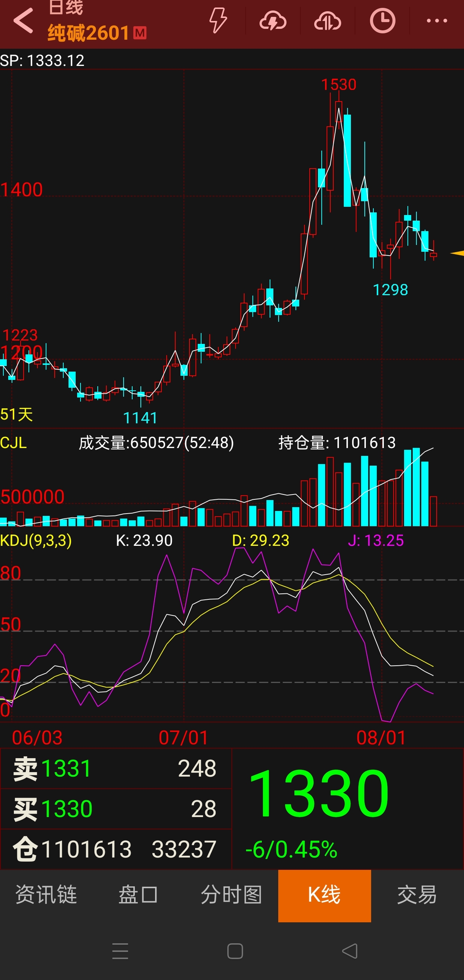Tap the 33237 open interest change
The height and width of the screenshot is (980, 464).
184,849
